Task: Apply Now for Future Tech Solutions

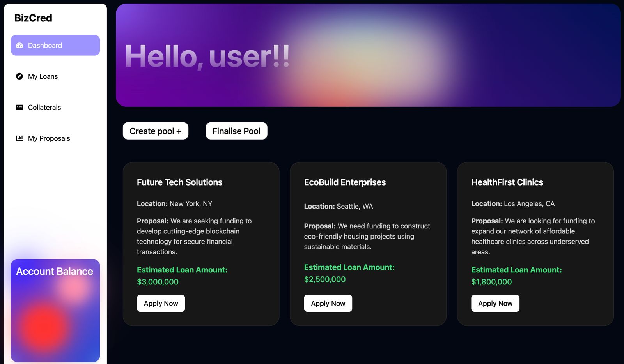Action: point(161,303)
